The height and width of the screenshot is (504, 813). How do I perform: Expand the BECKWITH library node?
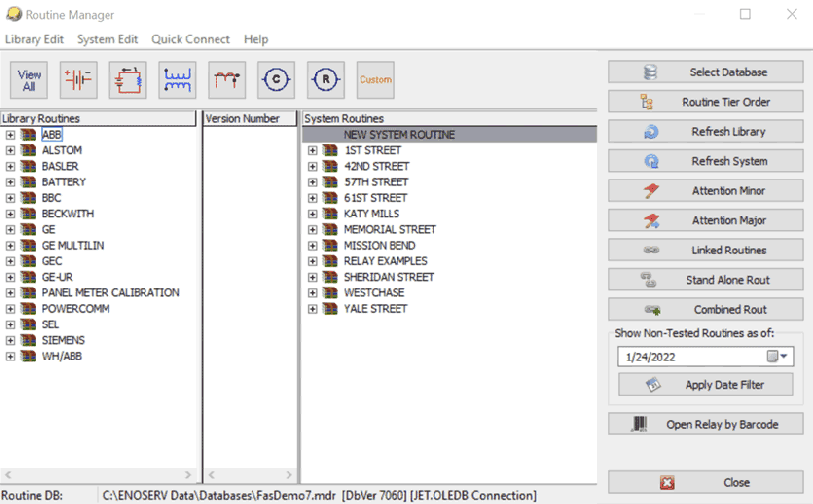pos(11,214)
